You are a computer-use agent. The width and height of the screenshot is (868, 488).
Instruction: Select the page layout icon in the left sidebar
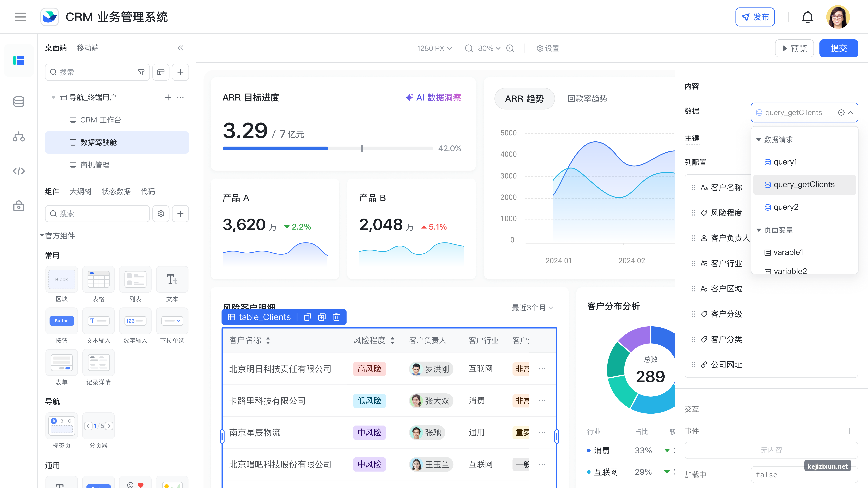point(19,61)
